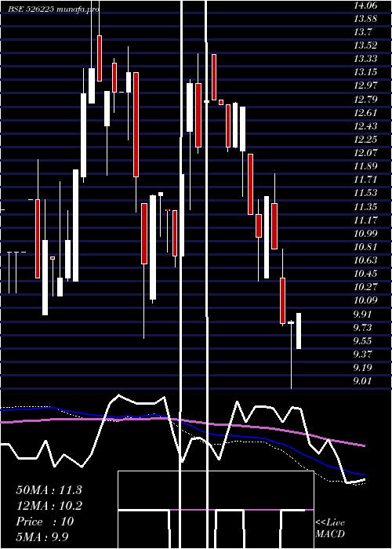Select the 10.27 price axis label
This screenshot has height=549, width=392.
(x=365, y=287)
